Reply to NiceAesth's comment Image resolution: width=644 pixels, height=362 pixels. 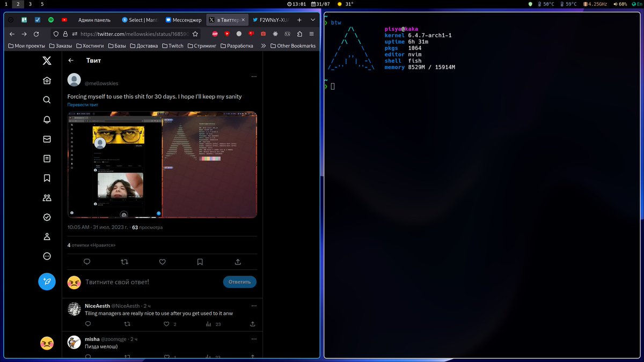click(87, 324)
